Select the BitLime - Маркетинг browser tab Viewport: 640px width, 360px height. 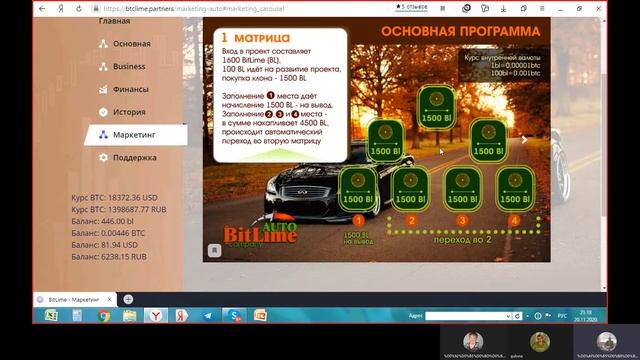[x=73, y=300]
